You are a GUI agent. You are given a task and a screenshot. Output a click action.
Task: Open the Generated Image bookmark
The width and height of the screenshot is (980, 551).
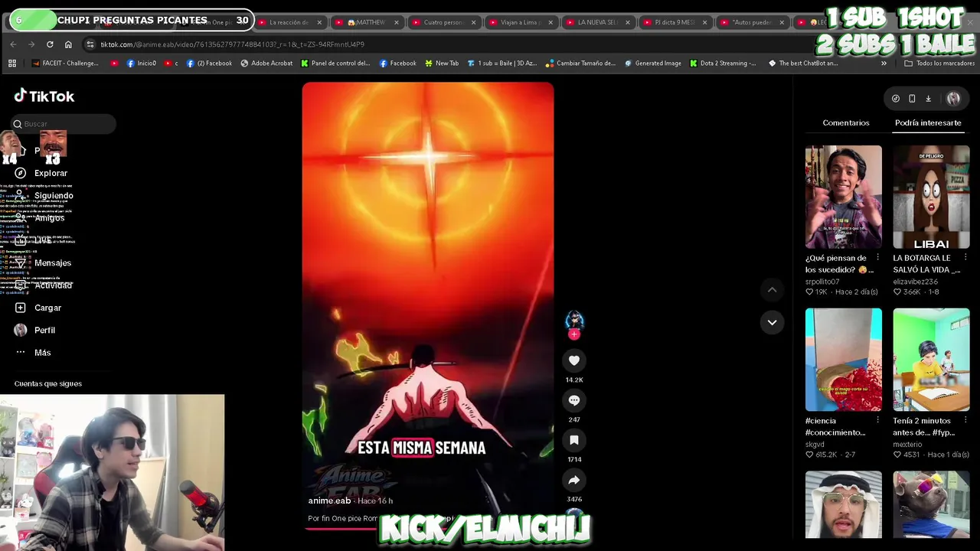click(x=652, y=64)
